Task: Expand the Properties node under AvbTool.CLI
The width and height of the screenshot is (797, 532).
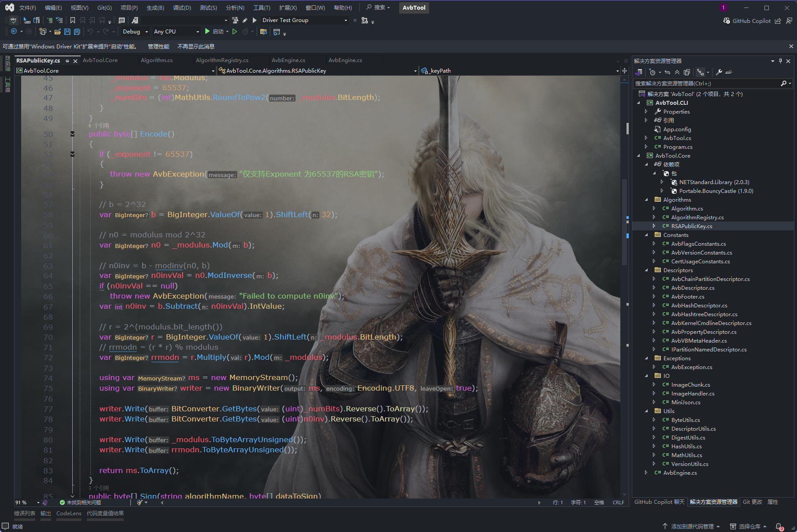Action: coord(646,111)
